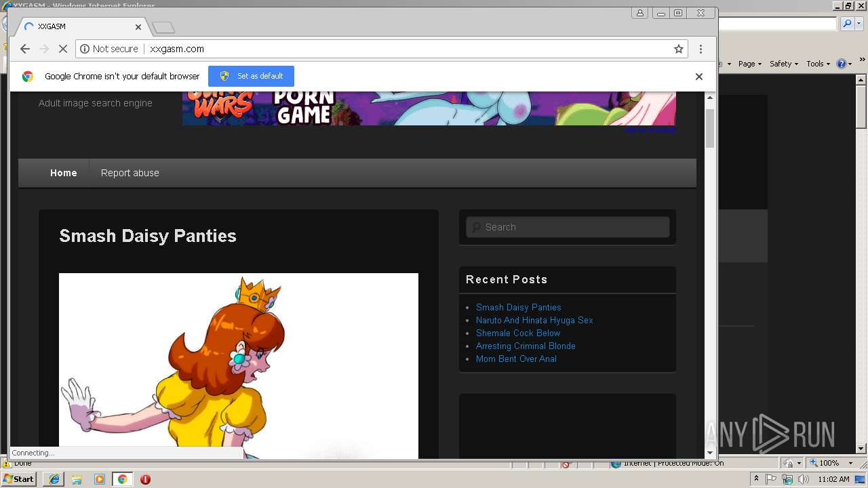Screen dimensions: 868x488
Task: Open the IE Safety menu
Action: point(784,64)
